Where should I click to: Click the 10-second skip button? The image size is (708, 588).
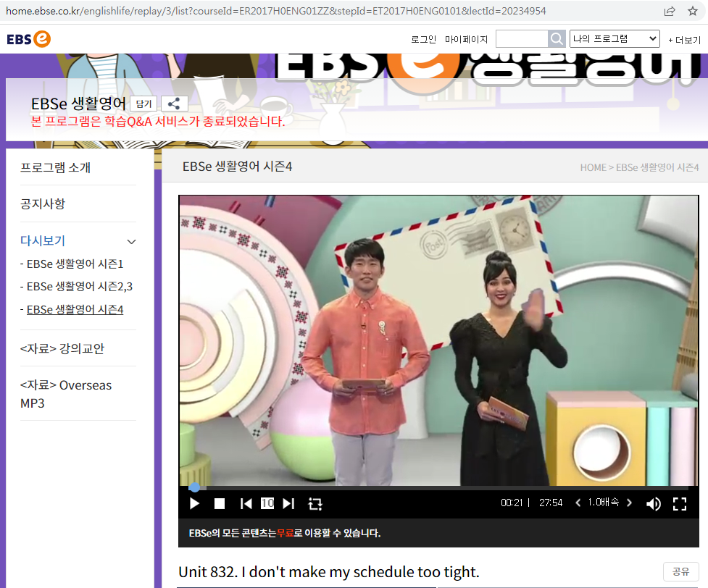point(267,503)
